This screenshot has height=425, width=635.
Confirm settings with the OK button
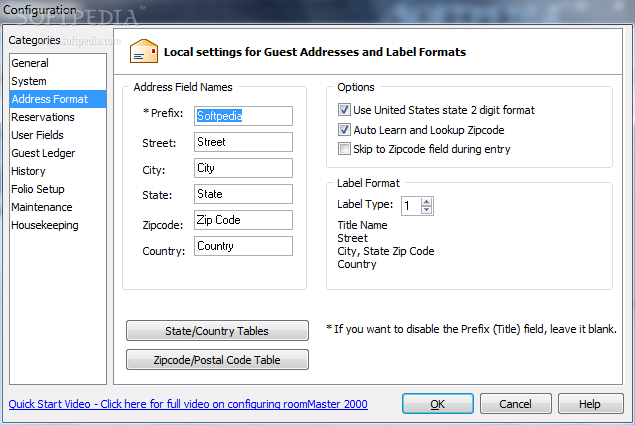click(438, 404)
